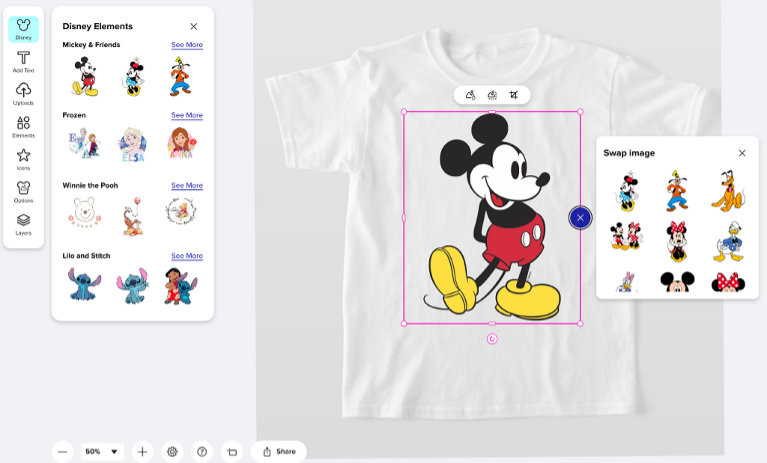Swap image to Goofy in Swap panel
Screen dimensions: 767x463
(677, 191)
